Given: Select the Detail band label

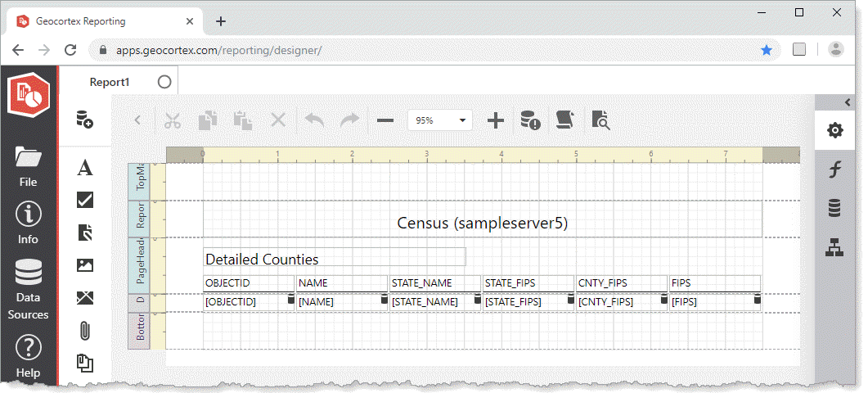Looking at the screenshot, I should [x=138, y=303].
